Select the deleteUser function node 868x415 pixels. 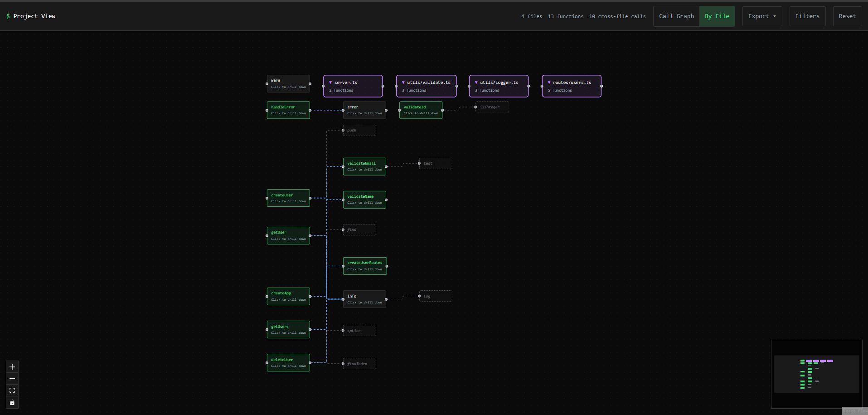point(288,363)
